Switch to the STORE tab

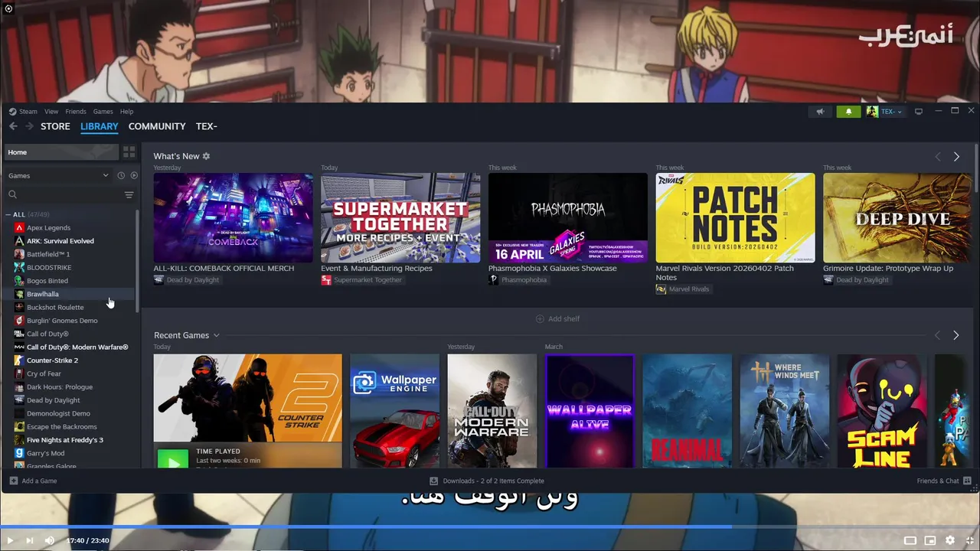pos(55,126)
